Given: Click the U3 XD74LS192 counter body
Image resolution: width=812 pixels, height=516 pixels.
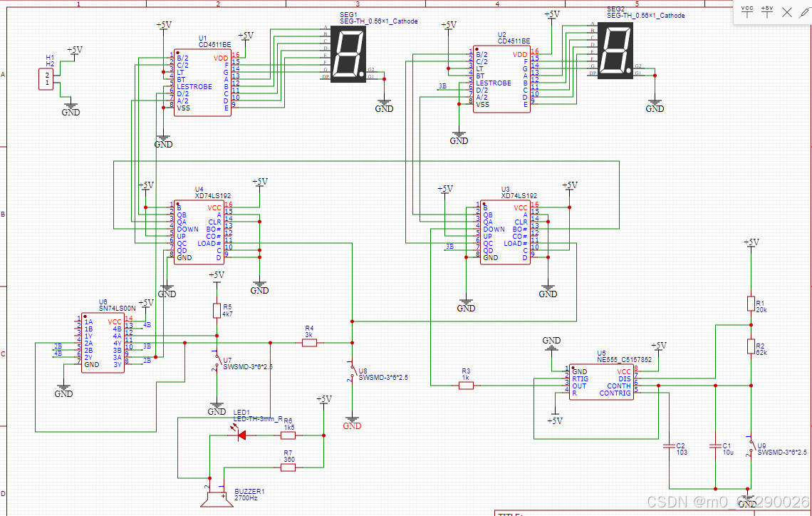Looking at the screenshot, I should tap(506, 232).
